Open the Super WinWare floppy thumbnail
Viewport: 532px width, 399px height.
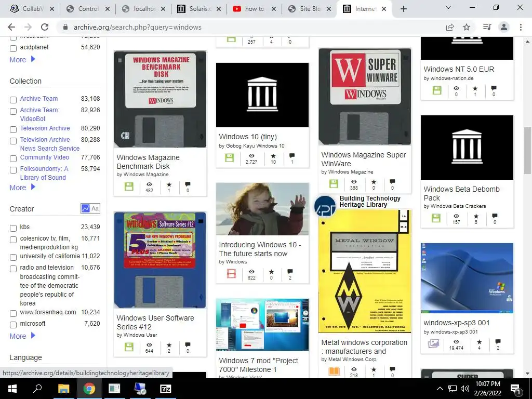pyautogui.click(x=365, y=96)
